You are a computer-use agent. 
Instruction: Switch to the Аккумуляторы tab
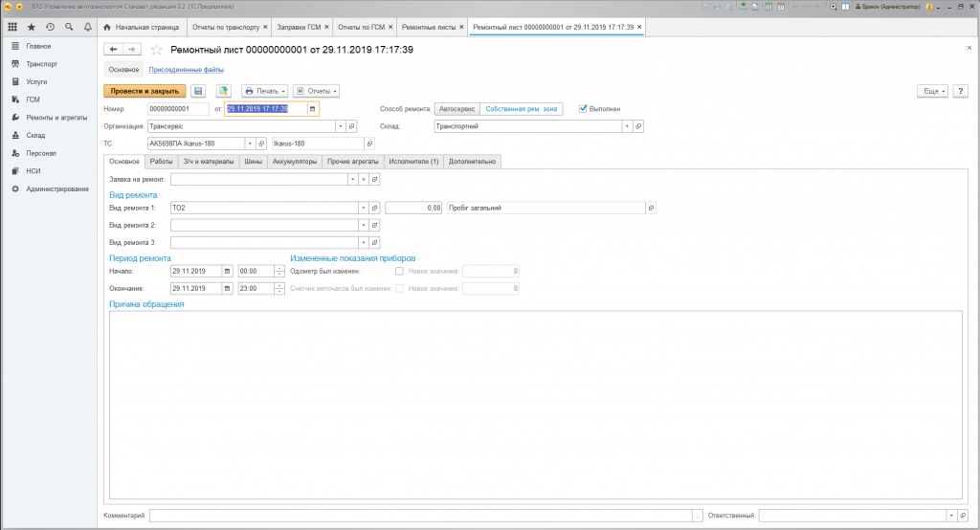tap(295, 162)
